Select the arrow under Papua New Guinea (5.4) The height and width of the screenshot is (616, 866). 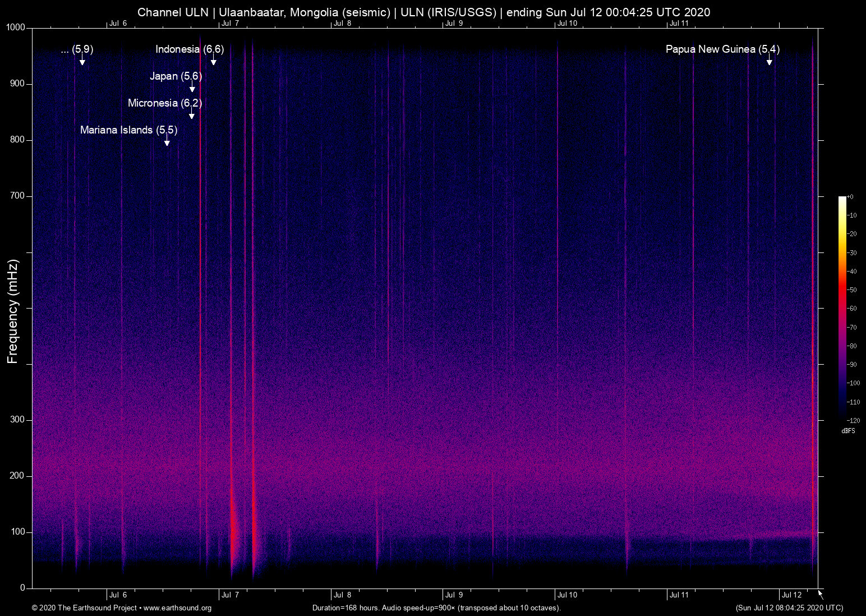[769, 61]
